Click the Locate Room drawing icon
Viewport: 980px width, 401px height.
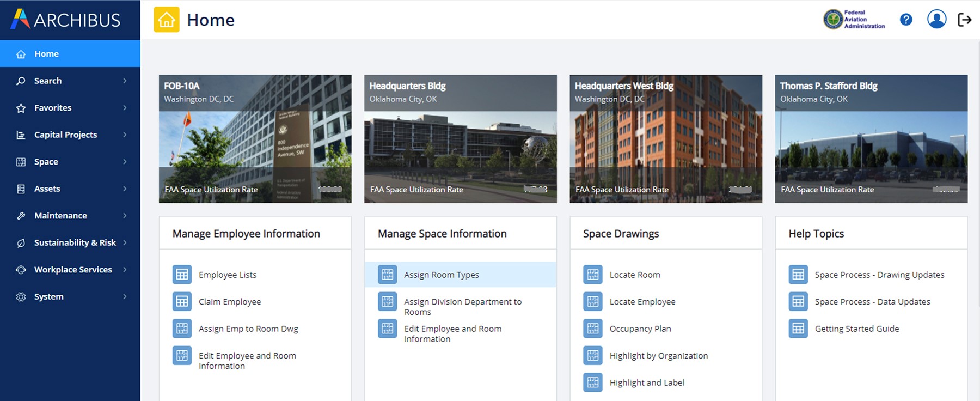[x=593, y=275]
